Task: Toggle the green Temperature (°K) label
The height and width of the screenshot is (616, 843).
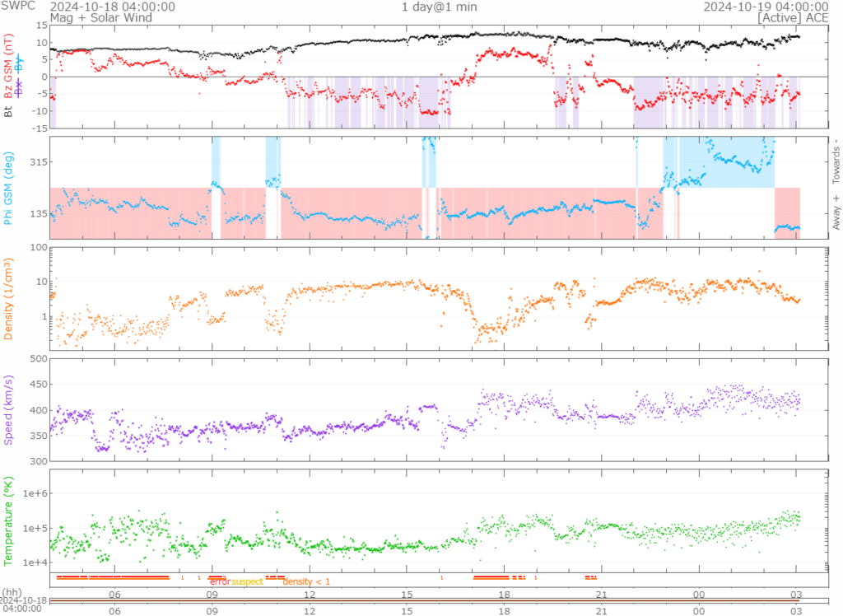Action: coord(8,520)
